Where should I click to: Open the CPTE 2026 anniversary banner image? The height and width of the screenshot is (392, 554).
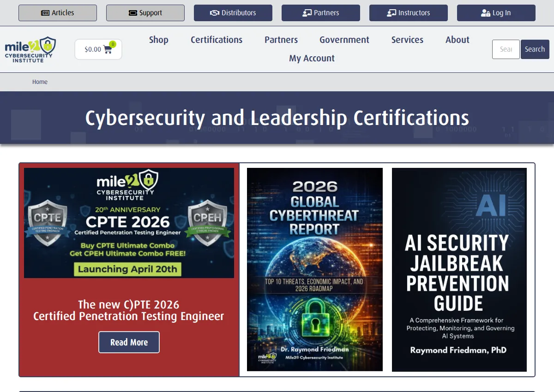pos(129,223)
